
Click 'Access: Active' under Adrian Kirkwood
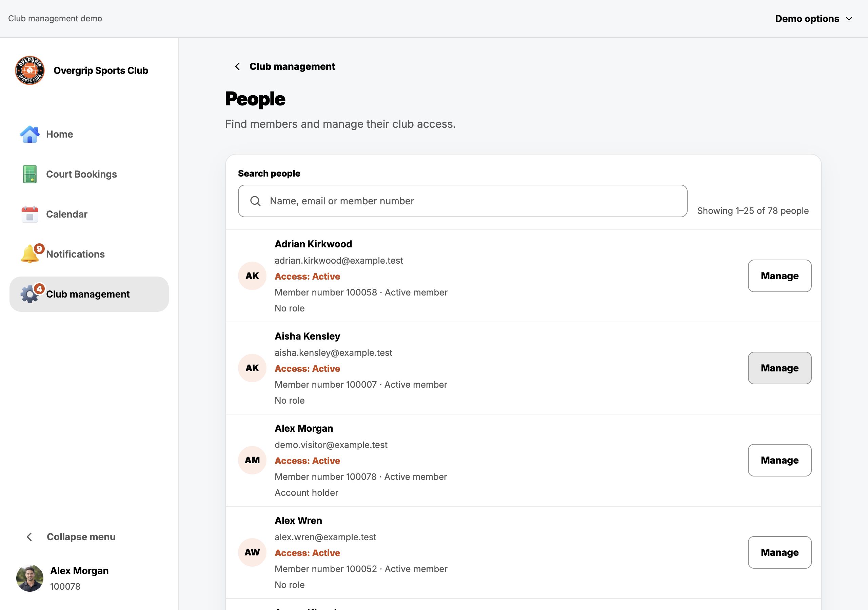point(307,277)
